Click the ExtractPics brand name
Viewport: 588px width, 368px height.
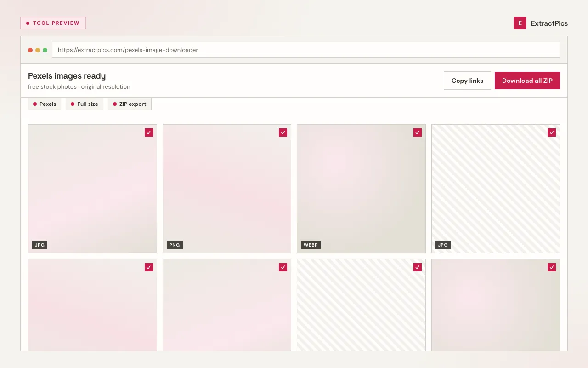549,23
